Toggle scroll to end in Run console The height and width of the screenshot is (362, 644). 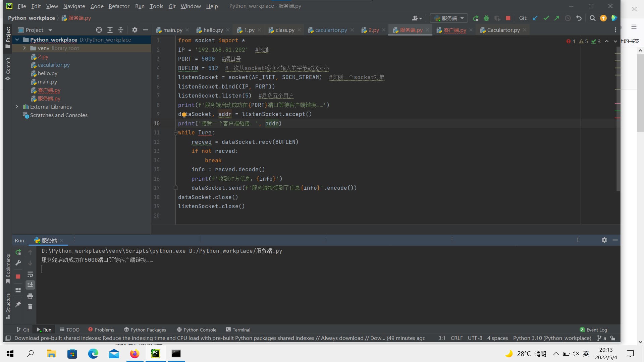pos(30,285)
